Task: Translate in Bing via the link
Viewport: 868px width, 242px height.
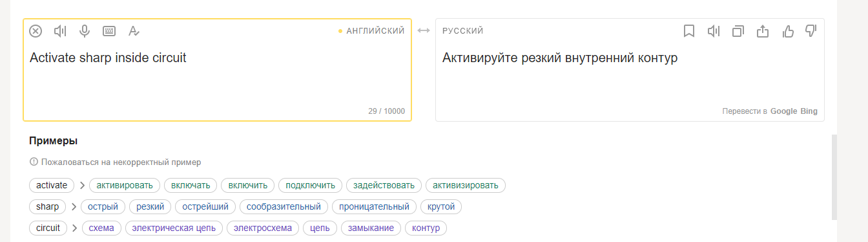Action: click(x=809, y=111)
